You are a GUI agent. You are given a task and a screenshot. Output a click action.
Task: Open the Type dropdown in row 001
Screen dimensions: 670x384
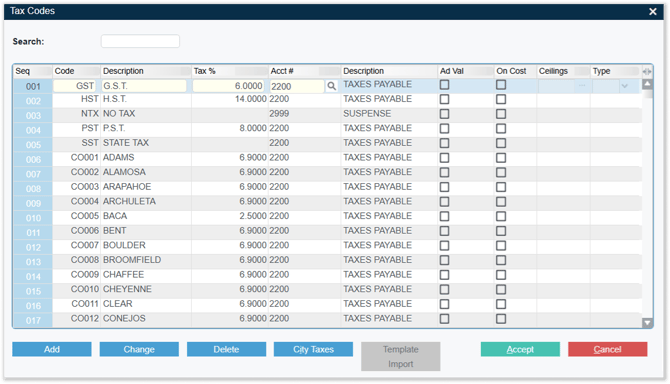[x=625, y=86]
